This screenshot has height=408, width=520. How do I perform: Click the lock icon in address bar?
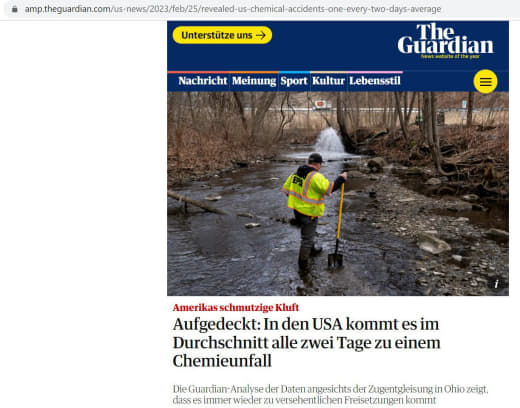click(x=15, y=9)
